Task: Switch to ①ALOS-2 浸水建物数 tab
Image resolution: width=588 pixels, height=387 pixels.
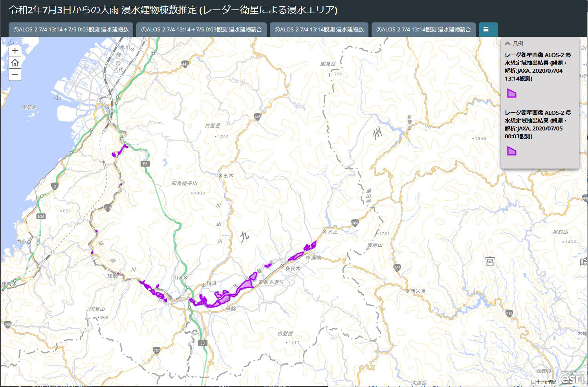Action: [71, 29]
